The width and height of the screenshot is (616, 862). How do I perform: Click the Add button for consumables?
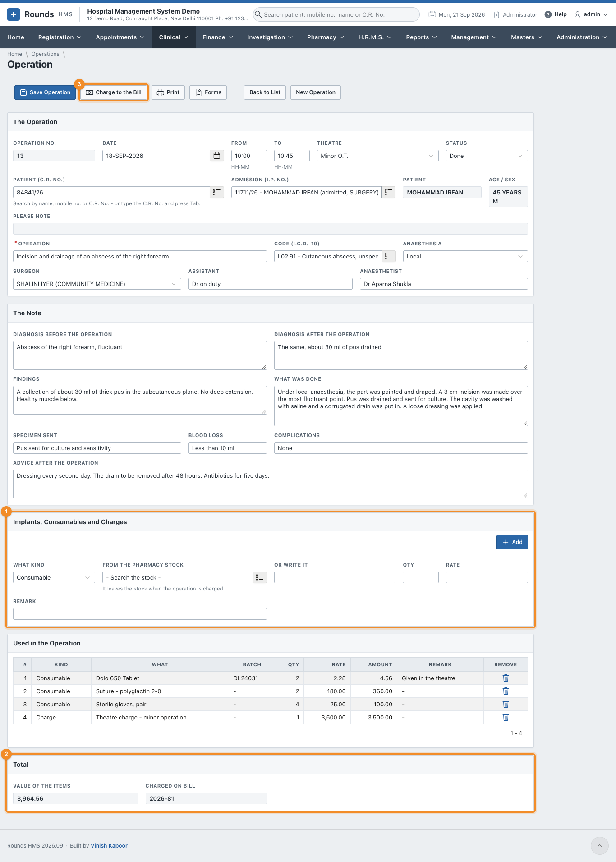point(512,542)
